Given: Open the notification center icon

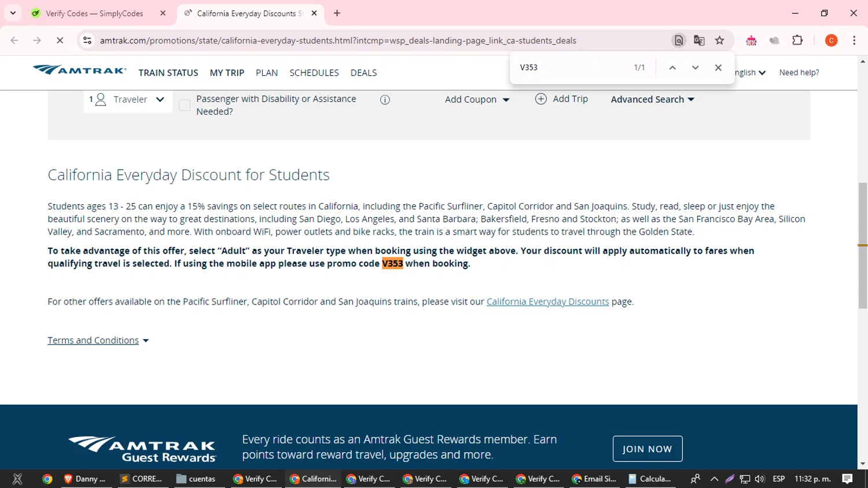Looking at the screenshot, I should [847, 479].
